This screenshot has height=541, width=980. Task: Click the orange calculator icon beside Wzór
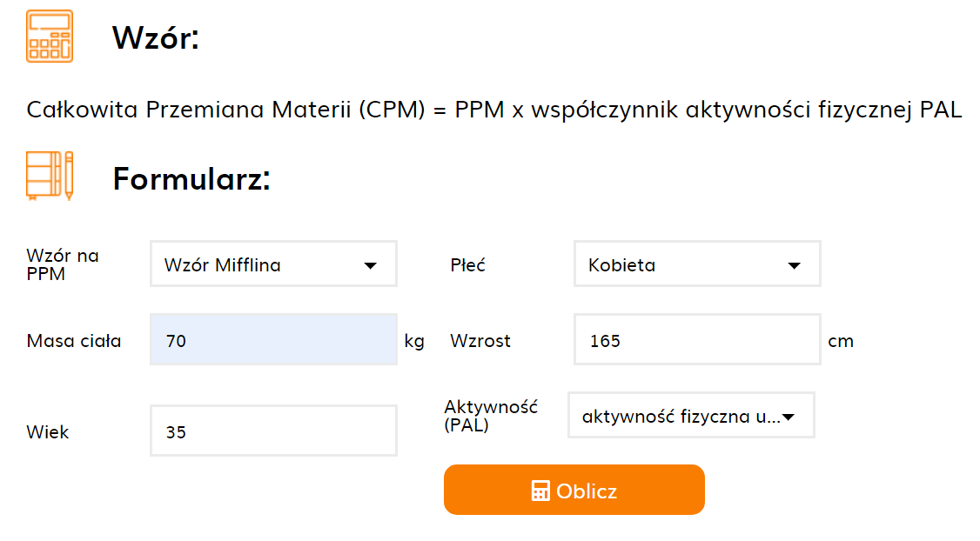click(x=50, y=37)
